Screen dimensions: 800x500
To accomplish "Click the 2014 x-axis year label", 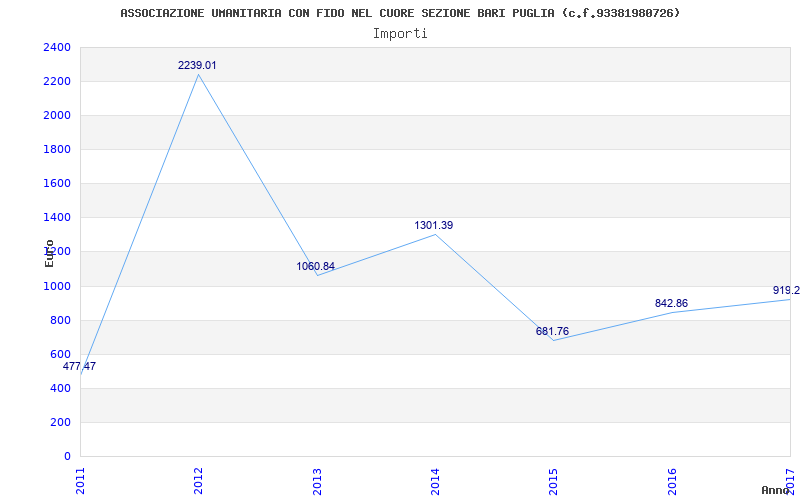I will (x=435, y=481).
